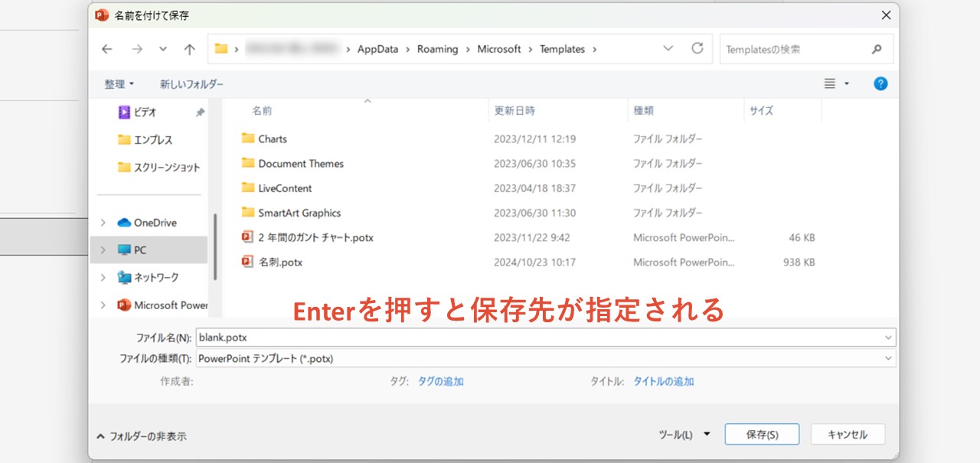The height and width of the screenshot is (463, 980).
Task: Click the search magnifier icon
Action: (x=877, y=49)
